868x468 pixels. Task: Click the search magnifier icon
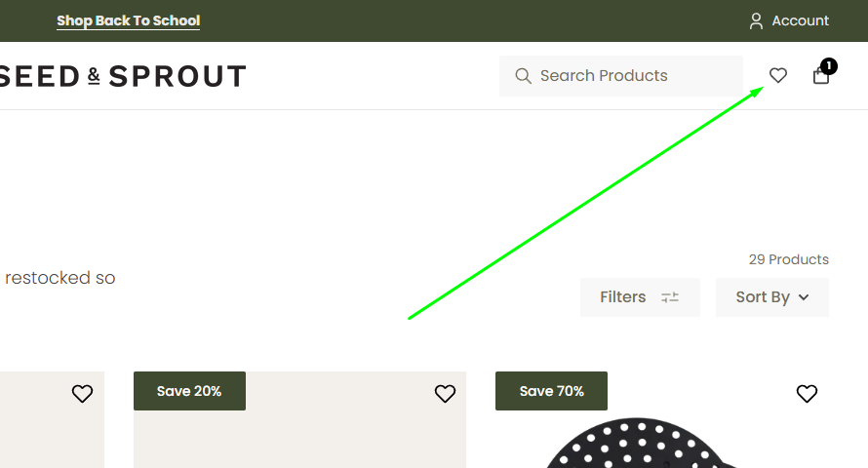tap(524, 76)
